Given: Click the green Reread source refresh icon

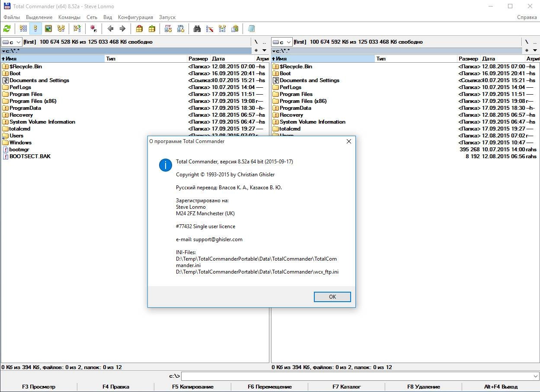Looking at the screenshot, I should [x=7, y=29].
